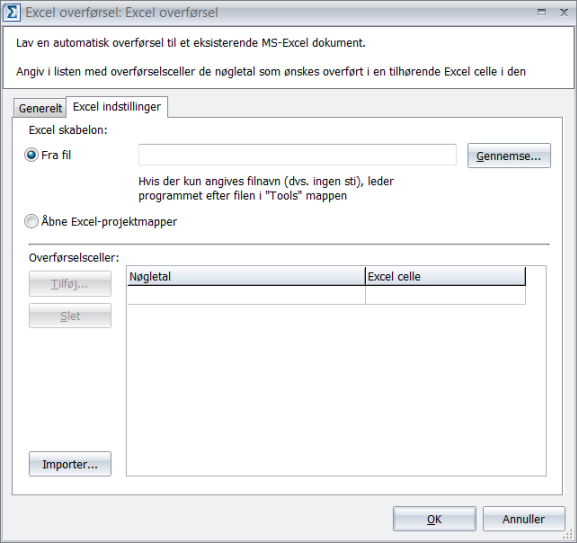Image resolution: width=577 pixels, height=543 pixels.
Task: Choose the Åbne Excel-projektmapper radio option
Action: [x=31, y=221]
